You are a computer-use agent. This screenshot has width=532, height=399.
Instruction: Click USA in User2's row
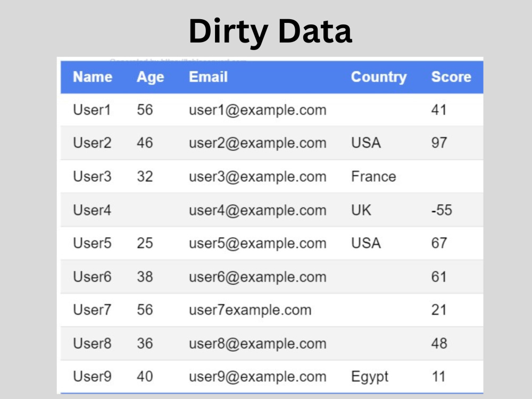(366, 143)
